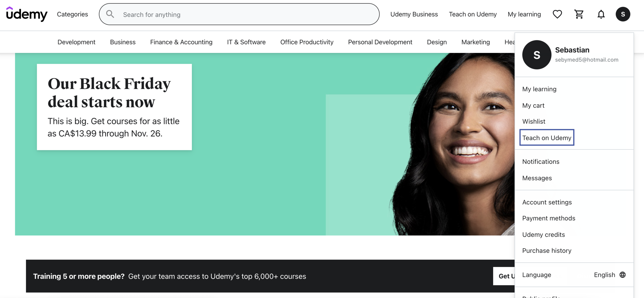Open the Language English selector
The image size is (644, 298).
click(x=574, y=275)
